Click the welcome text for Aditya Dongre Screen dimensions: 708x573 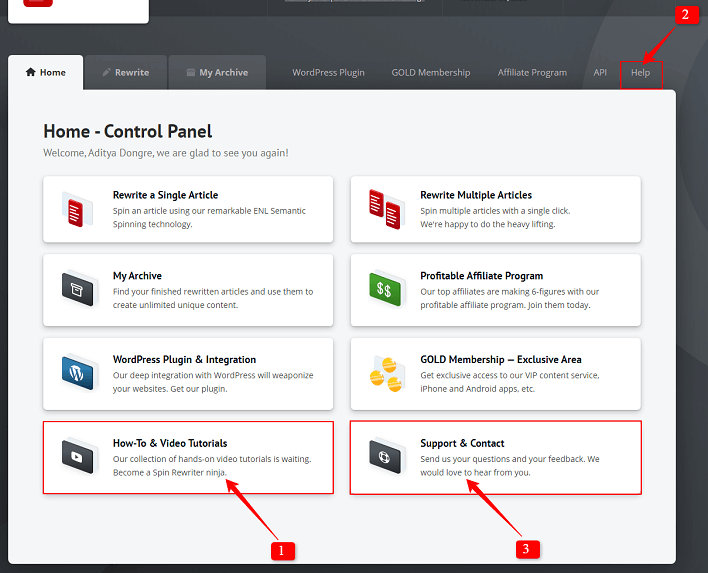pyautogui.click(x=166, y=153)
